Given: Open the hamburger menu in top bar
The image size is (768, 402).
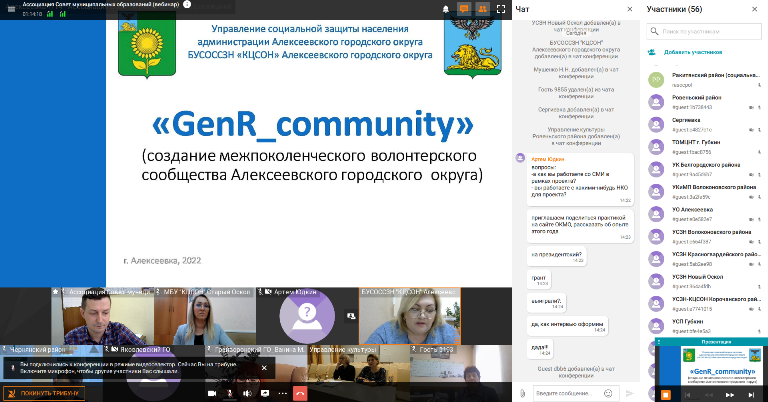Looking at the screenshot, I should click(11, 9).
